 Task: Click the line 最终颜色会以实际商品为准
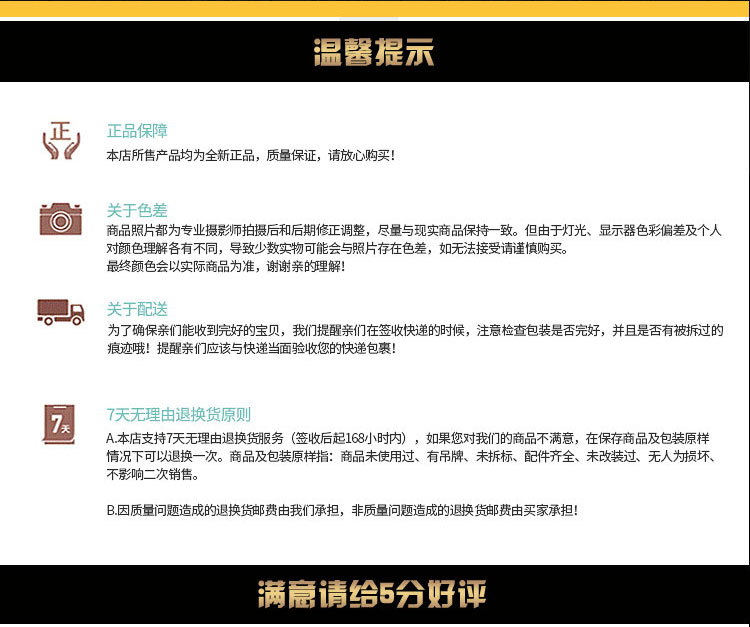coord(226,267)
